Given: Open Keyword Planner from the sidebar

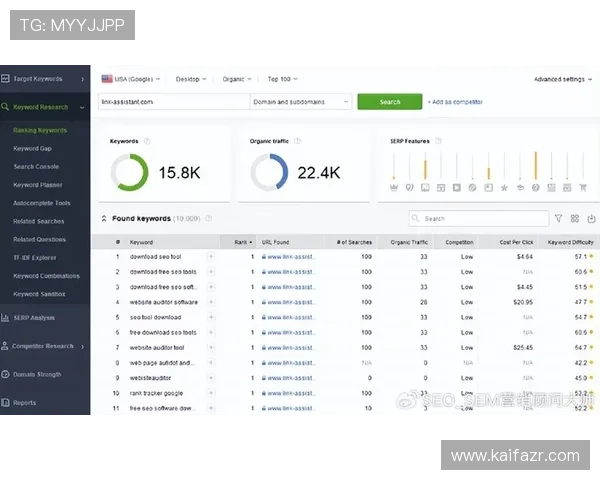Looking at the screenshot, I should click(x=37, y=185).
